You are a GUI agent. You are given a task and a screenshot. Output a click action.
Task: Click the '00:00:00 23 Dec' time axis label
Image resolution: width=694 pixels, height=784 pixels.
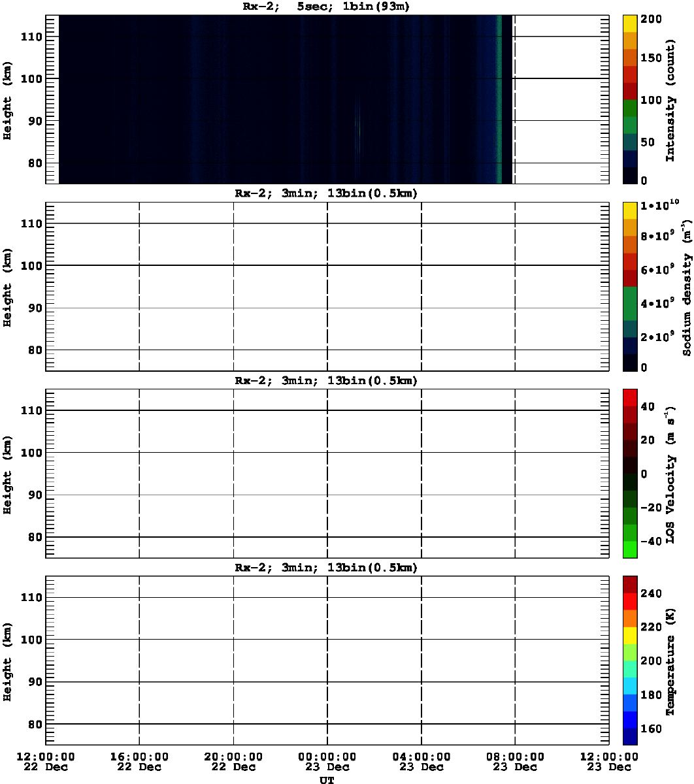[x=327, y=762]
